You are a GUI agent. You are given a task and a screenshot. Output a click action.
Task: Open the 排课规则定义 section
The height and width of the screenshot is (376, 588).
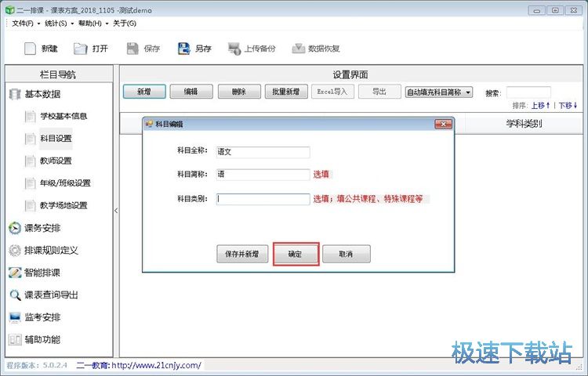click(52, 250)
